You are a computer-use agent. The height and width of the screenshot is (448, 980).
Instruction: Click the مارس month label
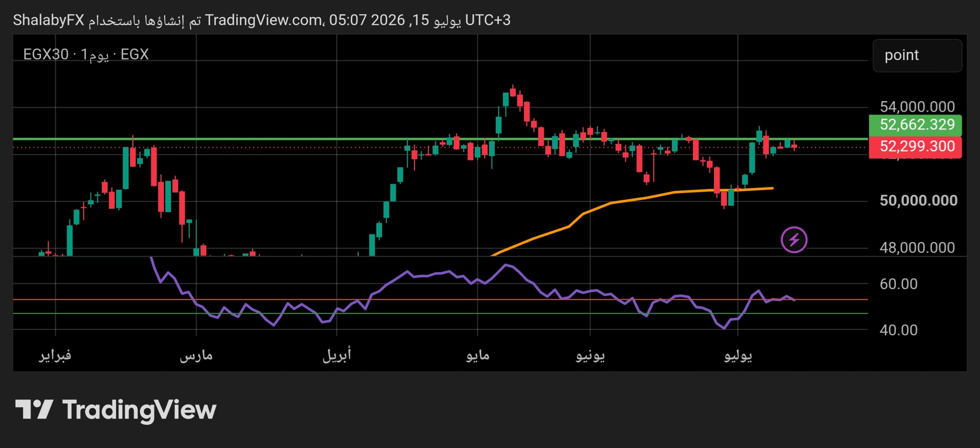[x=196, y=356]
